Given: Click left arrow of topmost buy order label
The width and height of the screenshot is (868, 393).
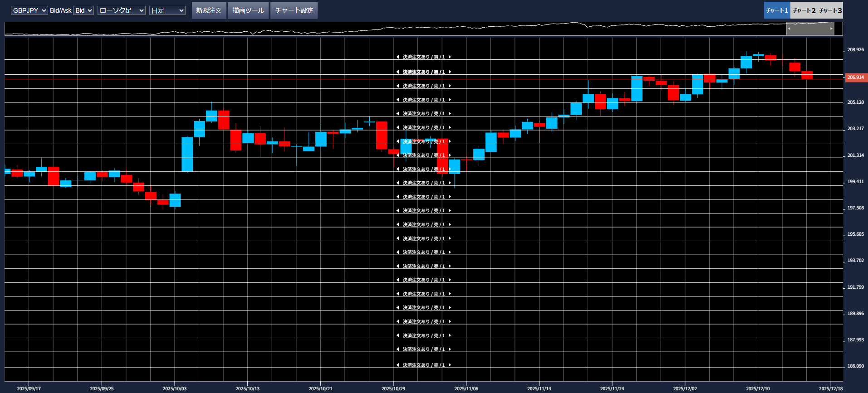Looking at the screenshot, I should point(398,57).
